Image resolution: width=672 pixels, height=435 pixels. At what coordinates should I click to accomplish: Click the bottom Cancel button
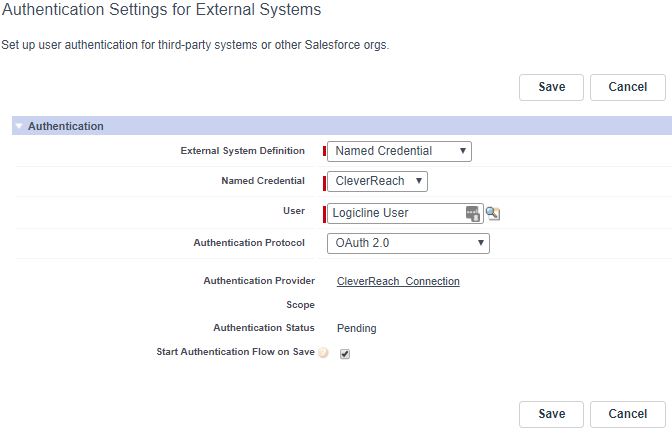627,414
